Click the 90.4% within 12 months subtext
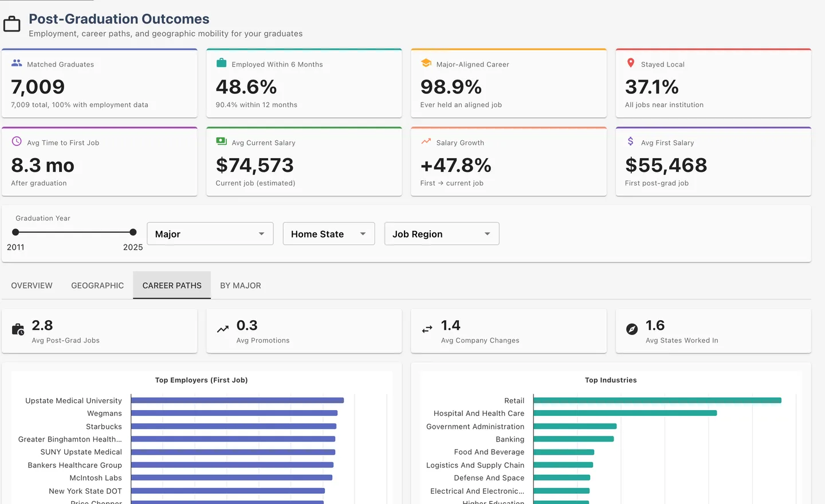825x504 pixels. (x=257, y=105)
